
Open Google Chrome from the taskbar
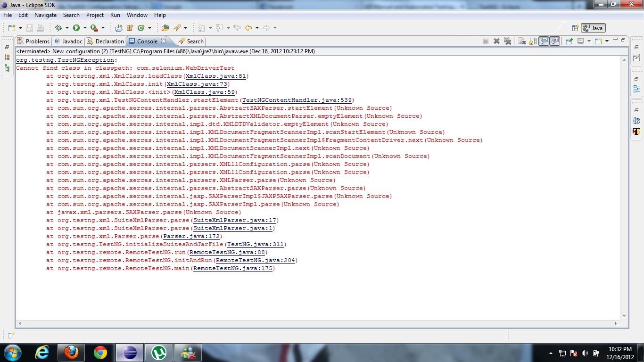click(100, 352)
